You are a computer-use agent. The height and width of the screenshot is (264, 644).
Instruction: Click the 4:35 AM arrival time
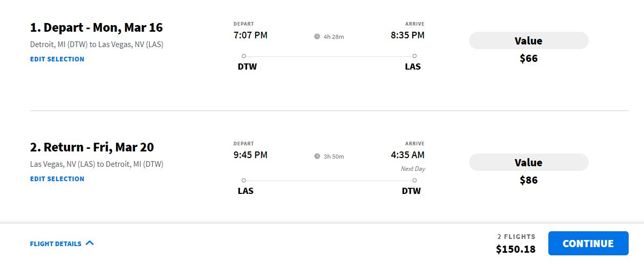[407, 155]
